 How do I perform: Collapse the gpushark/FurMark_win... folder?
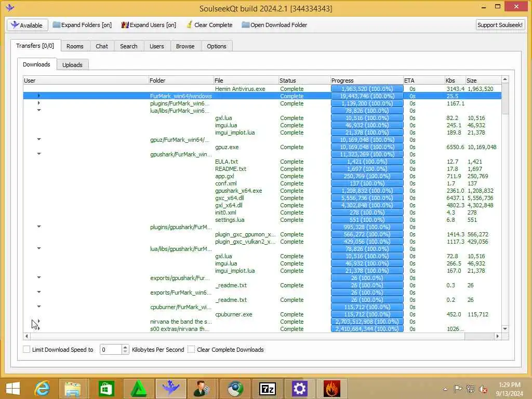click(x=38, y=154)
